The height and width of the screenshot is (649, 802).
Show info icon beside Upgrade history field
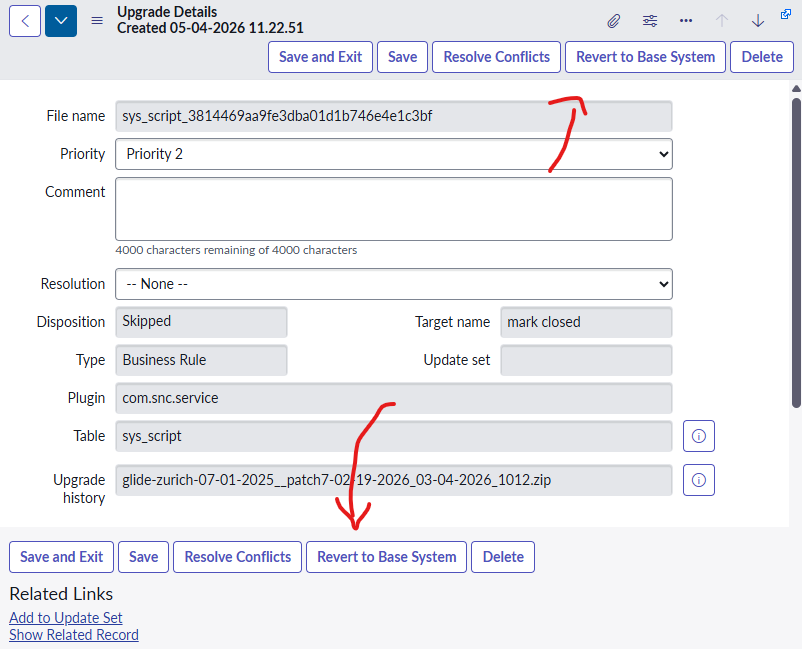699,480
